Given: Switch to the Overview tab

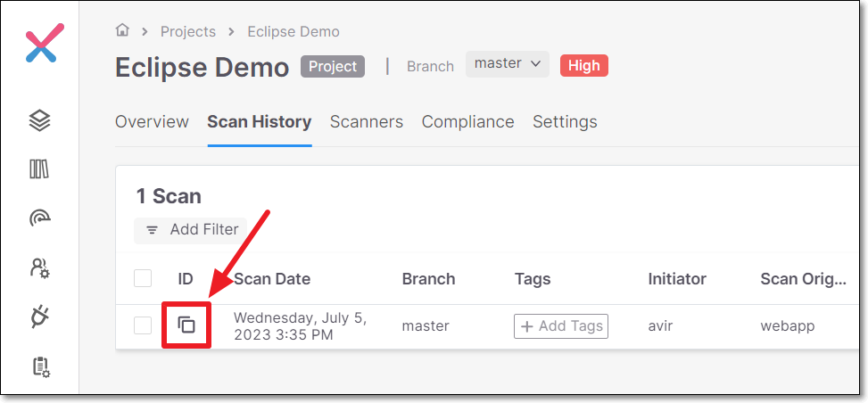Looking at the screenshot, I should click(x=152, y=122).
